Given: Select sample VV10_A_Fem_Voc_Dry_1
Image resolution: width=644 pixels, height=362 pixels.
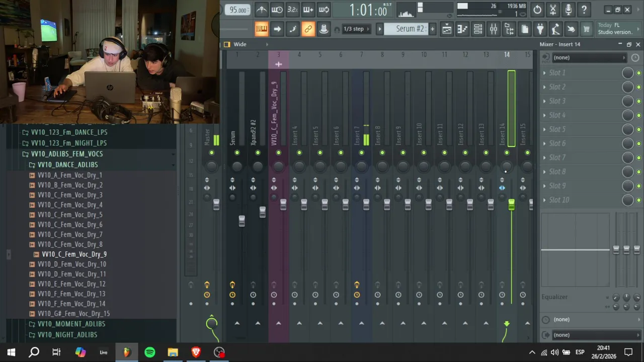Looking at the screenshot, I should [x=69, y=175].
